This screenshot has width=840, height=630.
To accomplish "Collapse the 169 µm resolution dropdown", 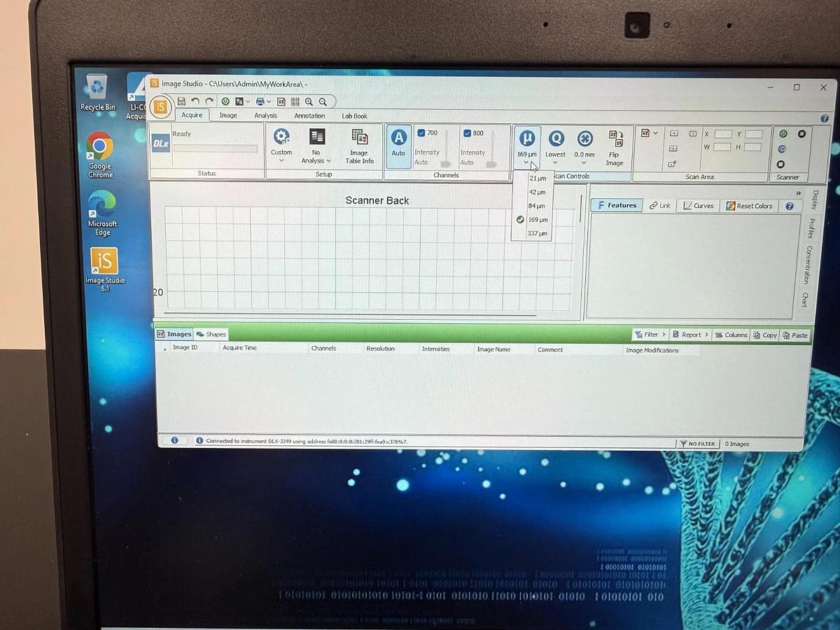I will click(x=526, y=162).
